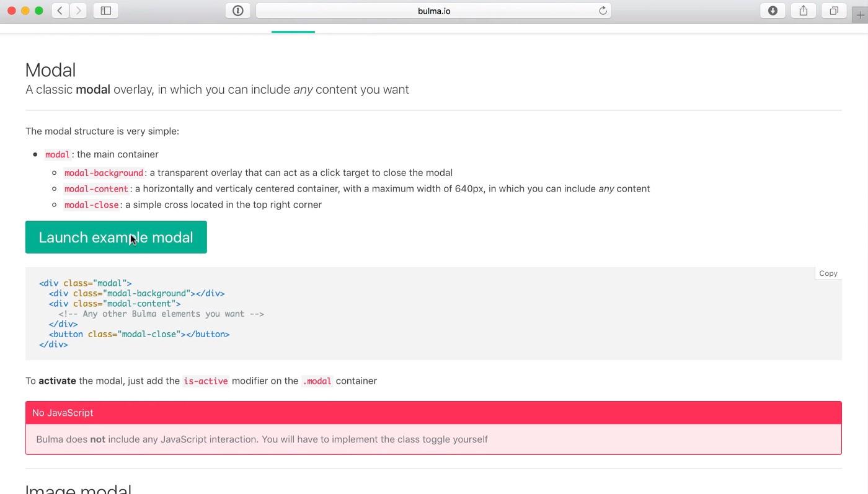Minimize the Safari window with the yellow button
This screenshot has height=494, width=868.
tap(25, 11)
